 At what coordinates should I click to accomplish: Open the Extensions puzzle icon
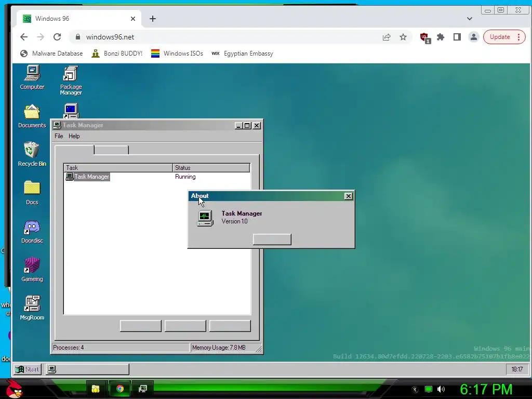point(441,37)
